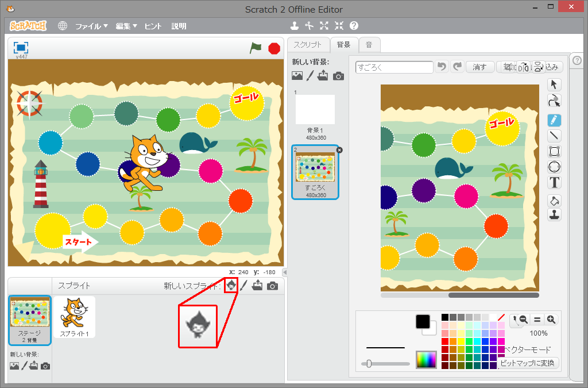Image resolution: width=588 pixels, height=388 pixels.
Task: Select the Rectangle tool in the paint editor
Action: tap(554, 152)
